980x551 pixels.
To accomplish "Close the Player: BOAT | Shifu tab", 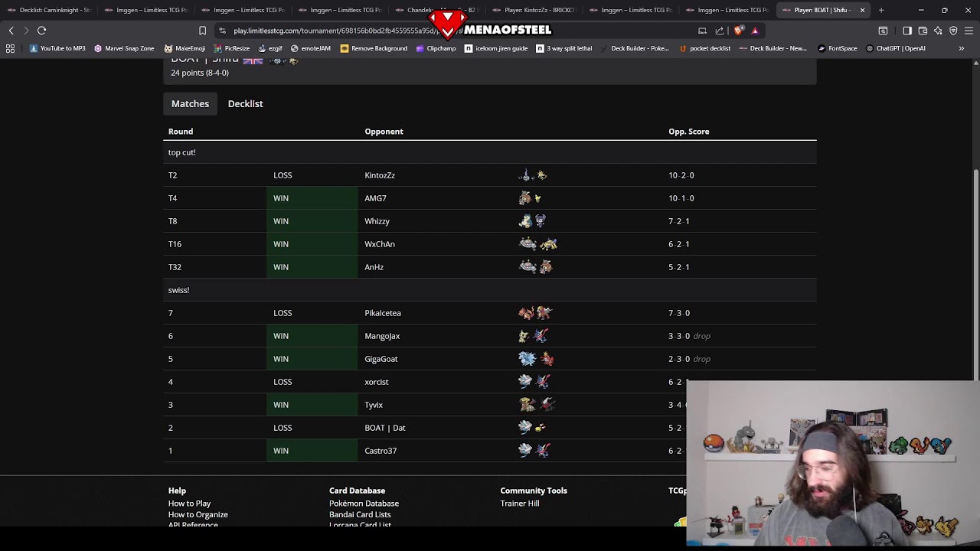I will coord(863,10).
